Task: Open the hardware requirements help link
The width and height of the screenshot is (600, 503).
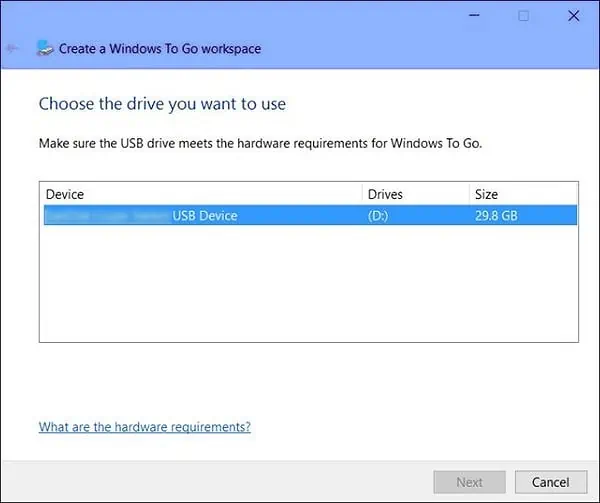Action: [145, 427]
